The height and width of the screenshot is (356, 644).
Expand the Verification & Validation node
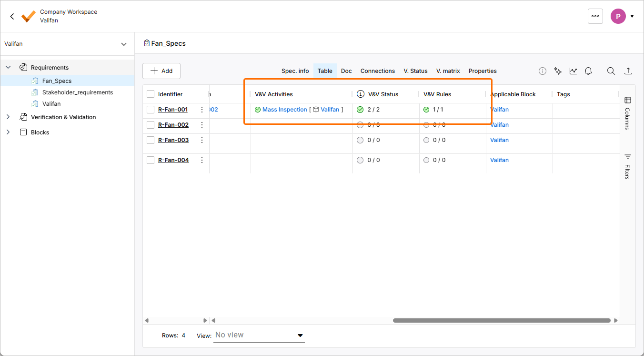coord(8,117)
